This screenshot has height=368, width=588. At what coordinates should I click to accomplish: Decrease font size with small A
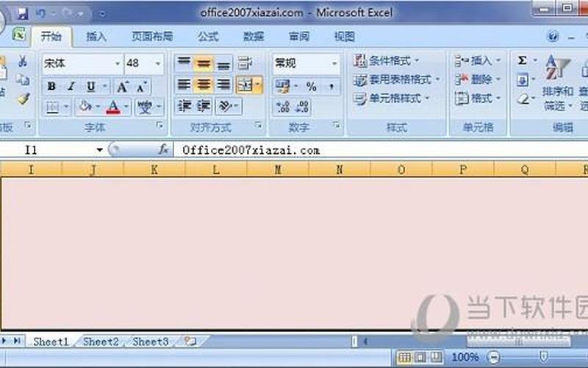pos(141,87)
